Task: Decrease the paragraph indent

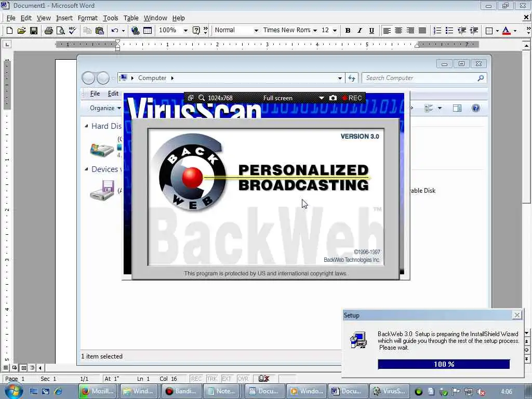Action: (462, 31)
